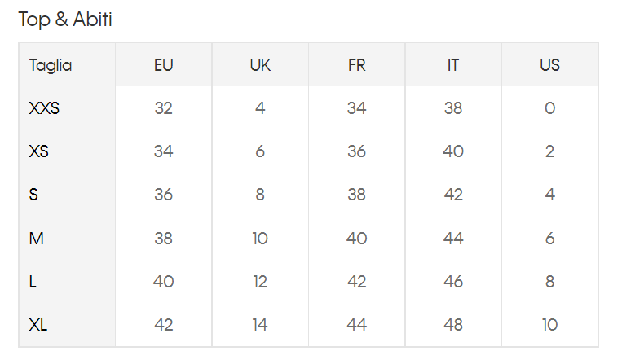Click FR value 36 for XS
Viewport: 644px width, 364px height.
(356, 151)
